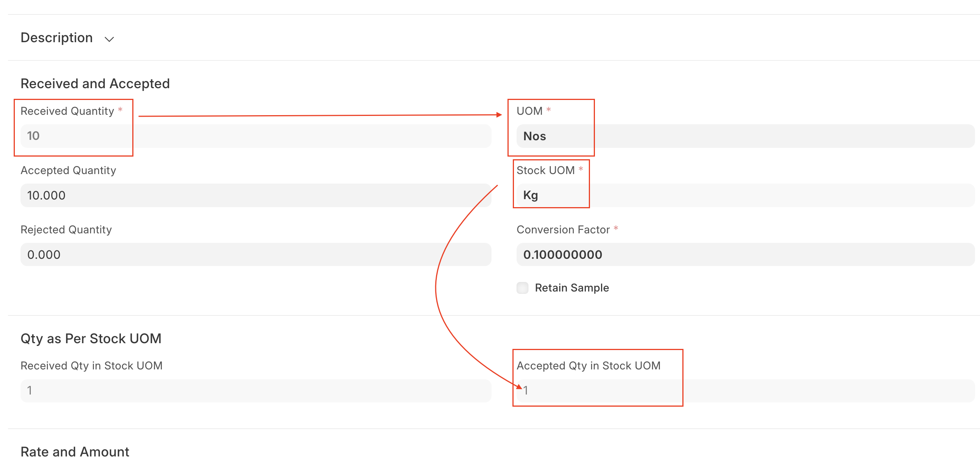This screenshot has height=469, width=980.
Task: Enable the Retain Sample checkbox
Action: point(522,288)
